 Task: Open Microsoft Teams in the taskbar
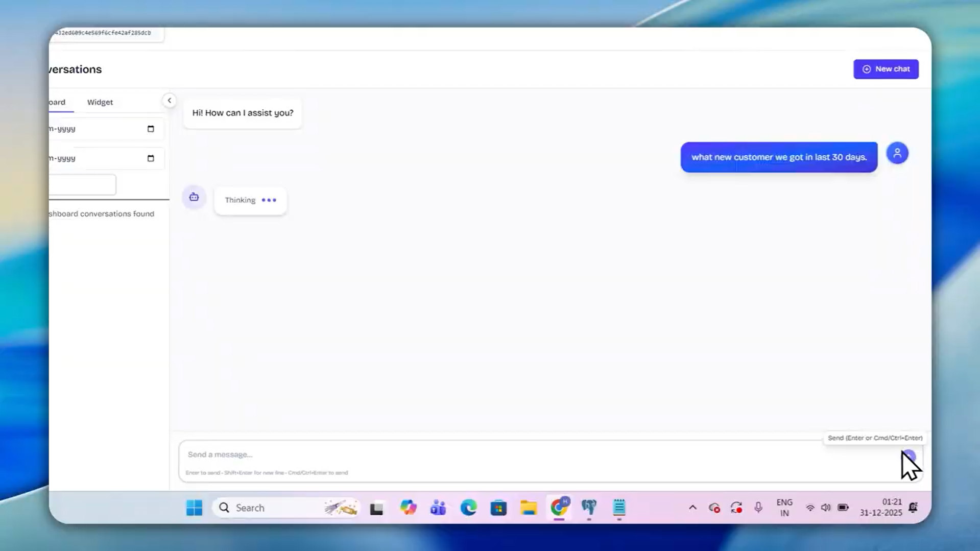438,508
